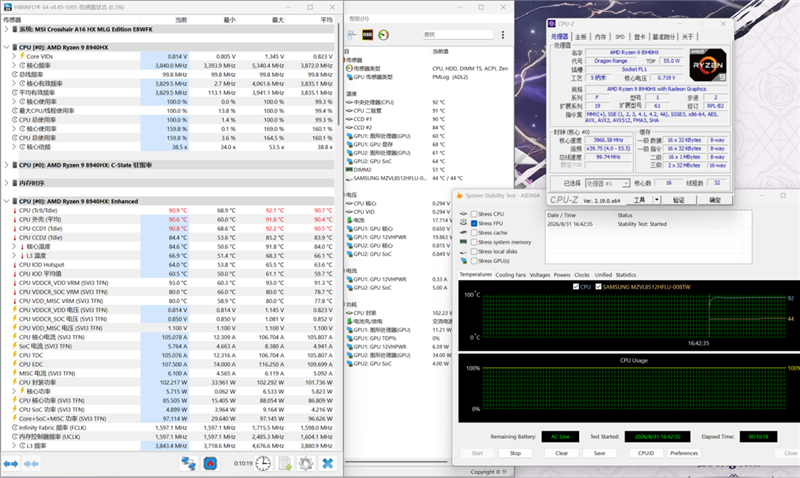Collapse the AMD Ryzen 9 8940HX: Enhanced group
The height and width of the screenshot is (478, 800).
(x=6, y=201)
